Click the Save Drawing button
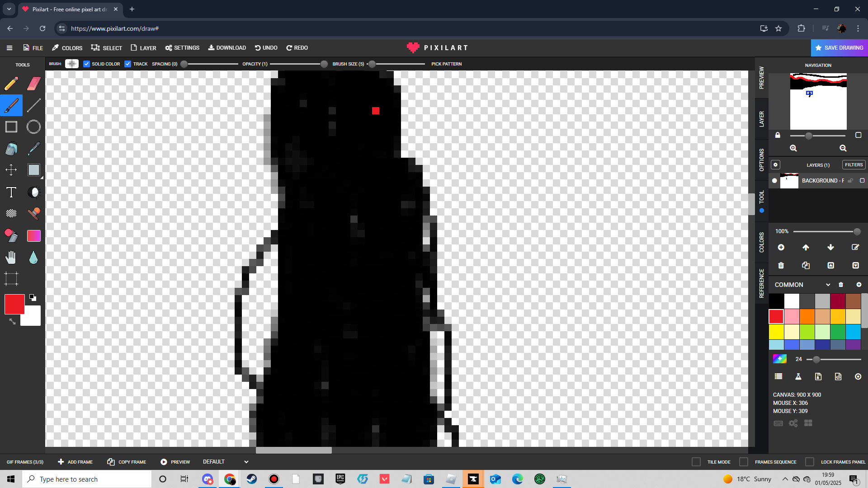 pyautogui.click(x=839, y=48)
